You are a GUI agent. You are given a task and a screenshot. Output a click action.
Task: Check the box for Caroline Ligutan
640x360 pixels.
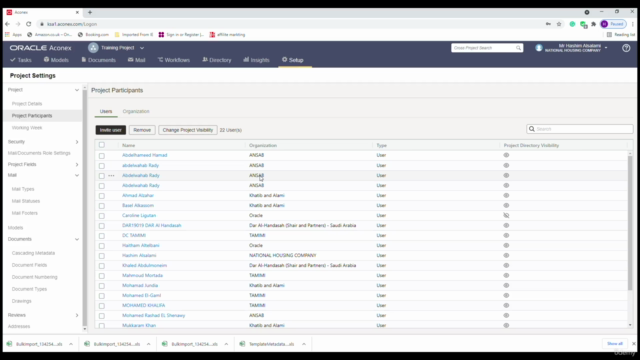(102, 216)
